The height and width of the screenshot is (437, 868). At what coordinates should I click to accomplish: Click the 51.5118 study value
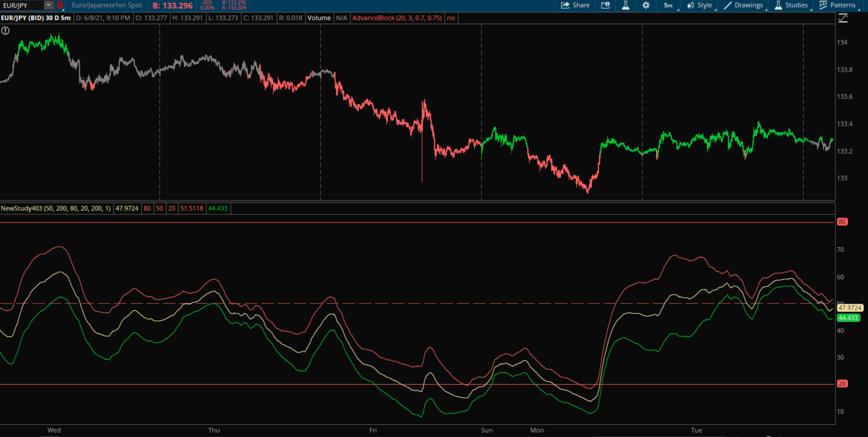coord(192,208)
